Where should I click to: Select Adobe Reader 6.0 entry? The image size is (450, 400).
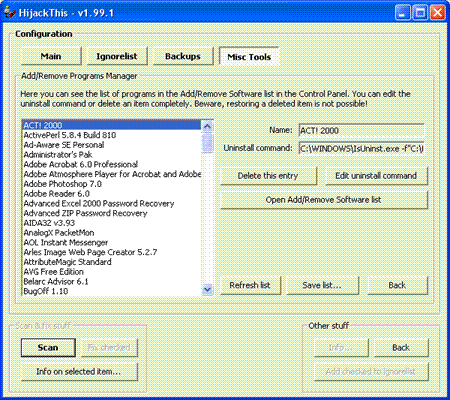(112, 194)
